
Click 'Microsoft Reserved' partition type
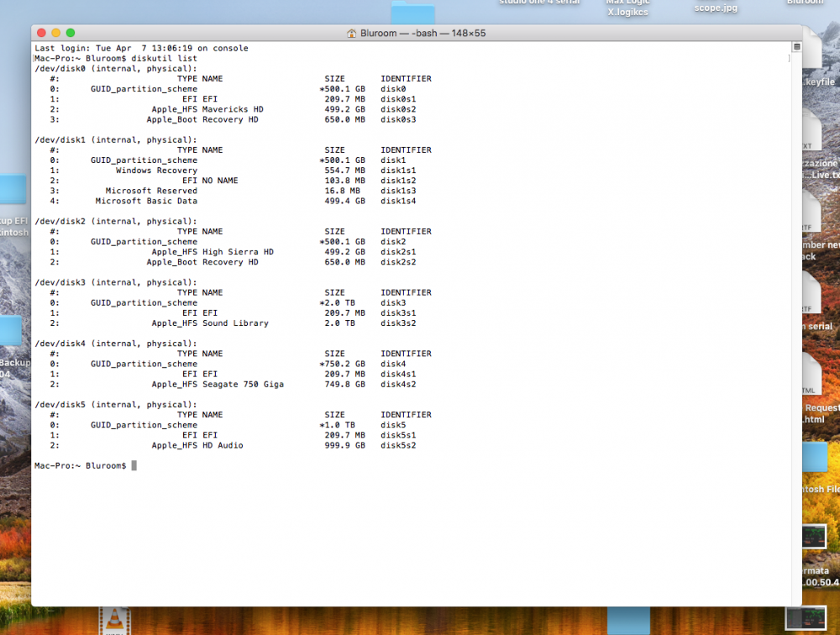coord(151,191)
